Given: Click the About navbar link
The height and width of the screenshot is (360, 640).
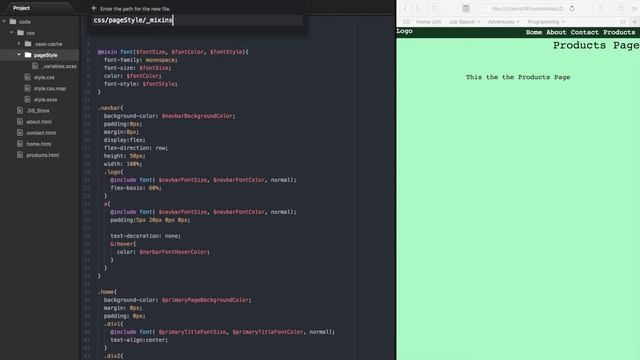Looking at the screenshot, I should 556,32.
